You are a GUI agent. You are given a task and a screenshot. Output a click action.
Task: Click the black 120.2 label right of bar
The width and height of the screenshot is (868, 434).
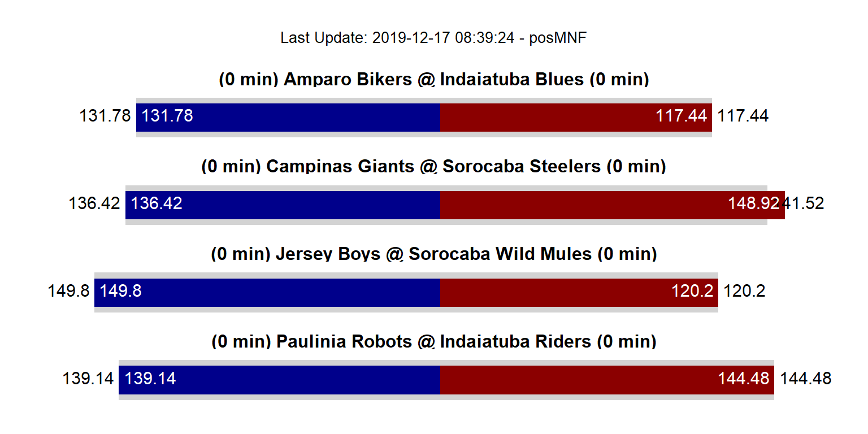(744, 291)
